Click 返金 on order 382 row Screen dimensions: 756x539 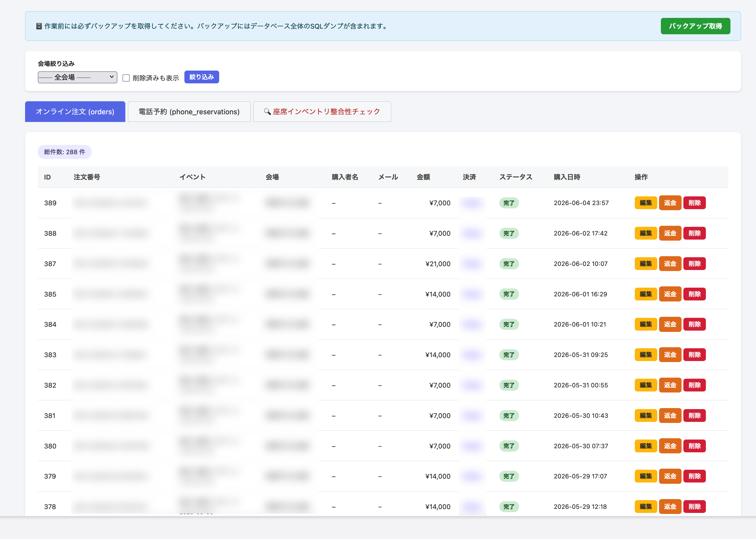coord(670,385)
